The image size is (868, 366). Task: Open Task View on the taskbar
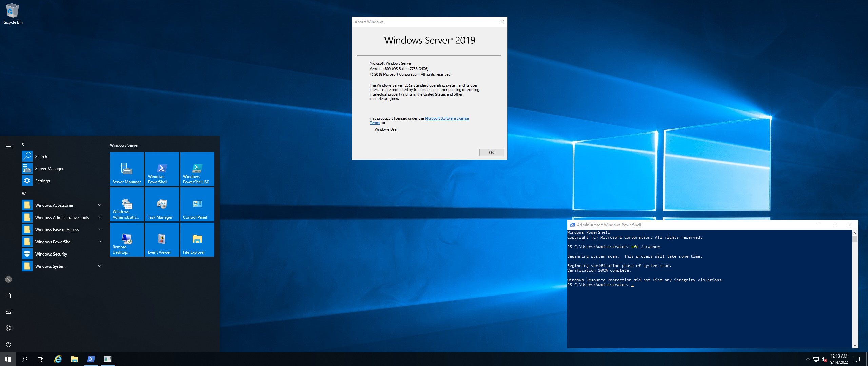coord(41,359)
